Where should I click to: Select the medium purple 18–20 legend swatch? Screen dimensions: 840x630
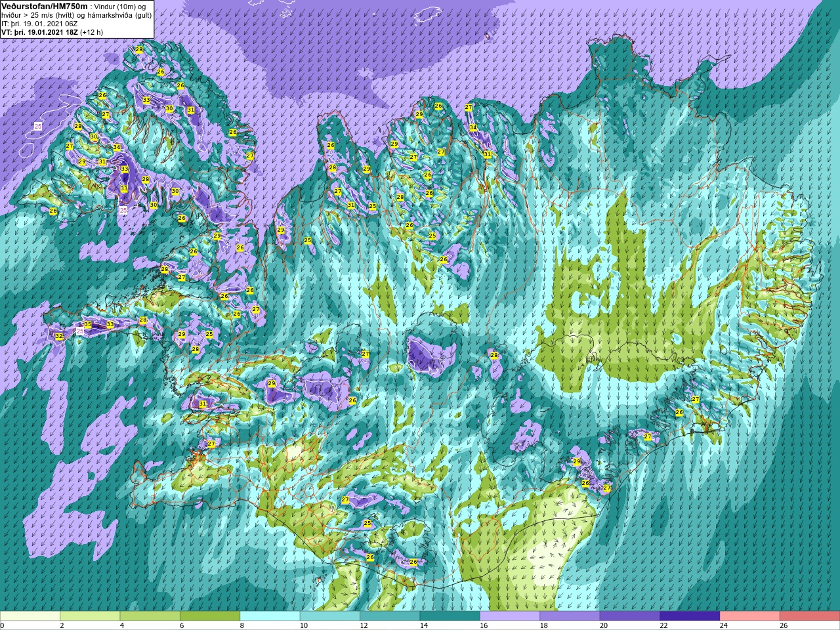point(570,616)
